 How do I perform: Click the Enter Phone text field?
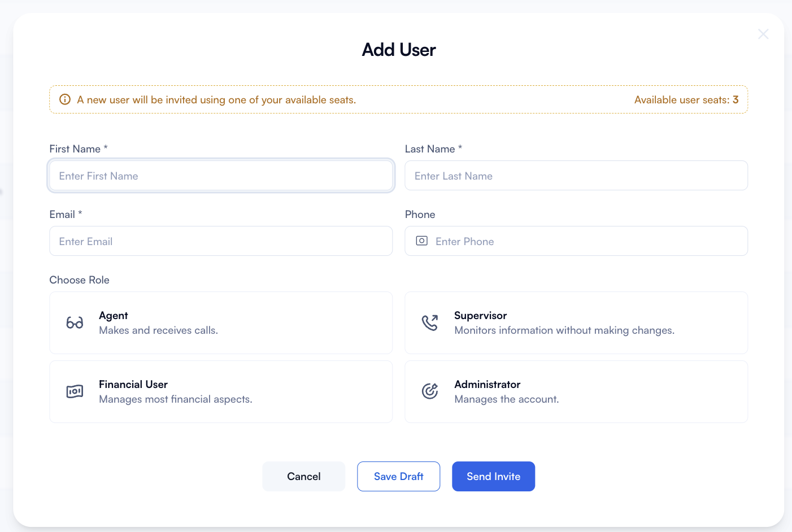tap(588, 241)
